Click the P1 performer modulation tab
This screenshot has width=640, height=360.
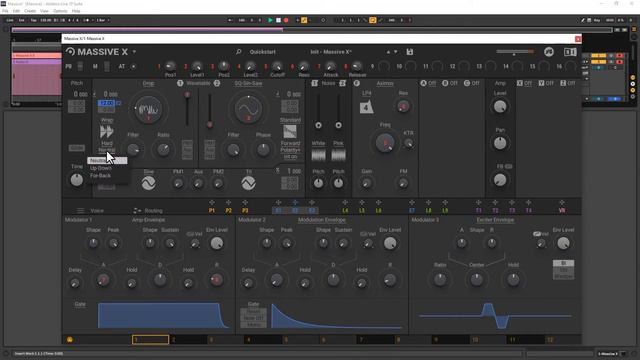[211, 211]
